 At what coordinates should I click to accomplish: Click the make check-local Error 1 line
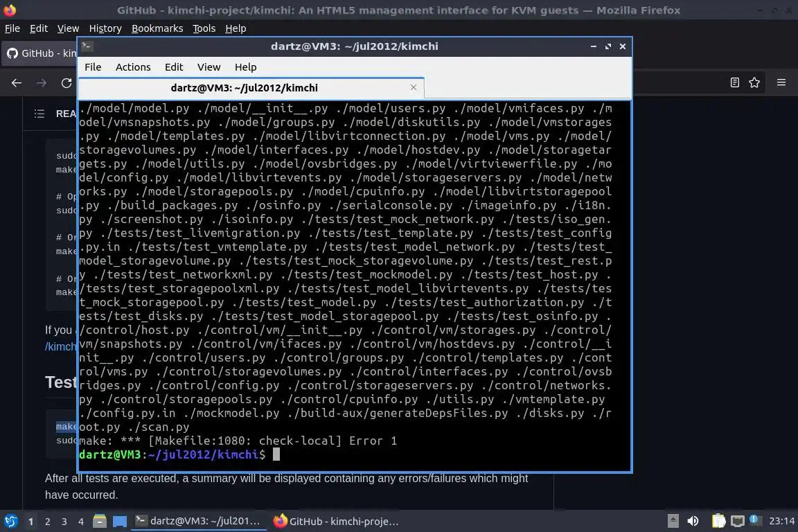(238, 441)
